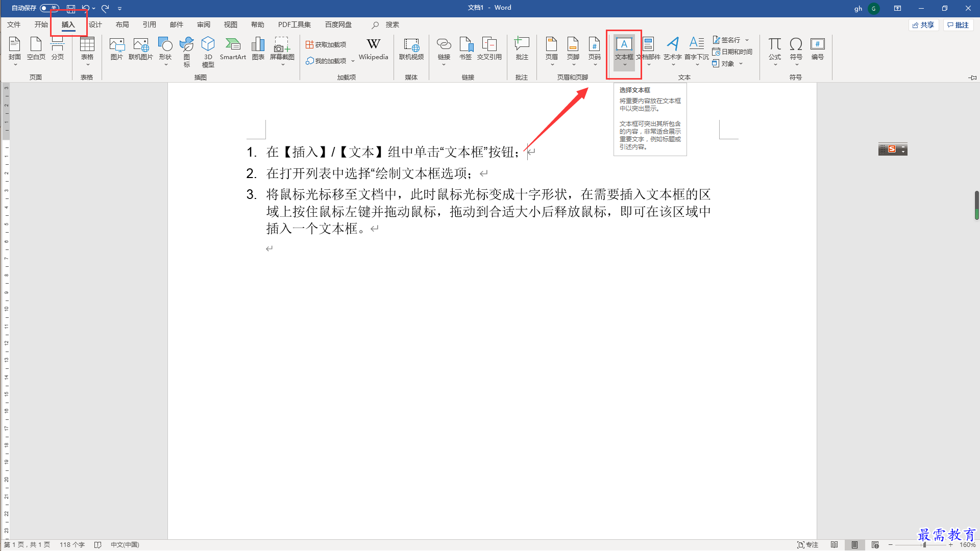Switch to the Design (设计) tab
This screenshot has height=551, width=980.
[x=95, y=24]
